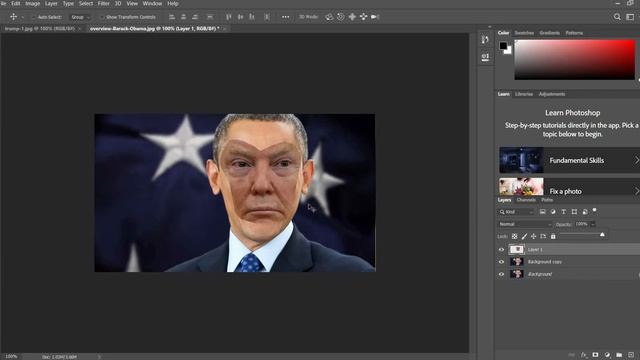640x360 pixels.
Task: Open the Edit menu
Action: point(16,3)
